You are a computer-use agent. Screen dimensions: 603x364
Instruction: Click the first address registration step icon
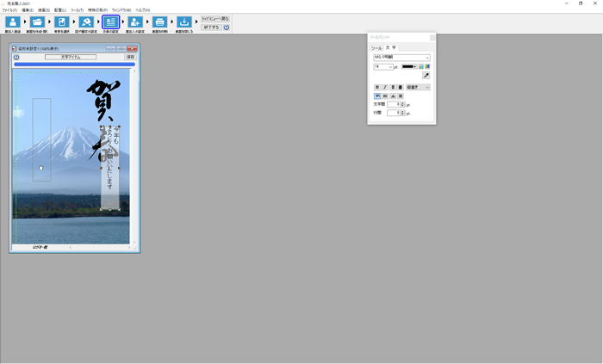click(12, 22)
